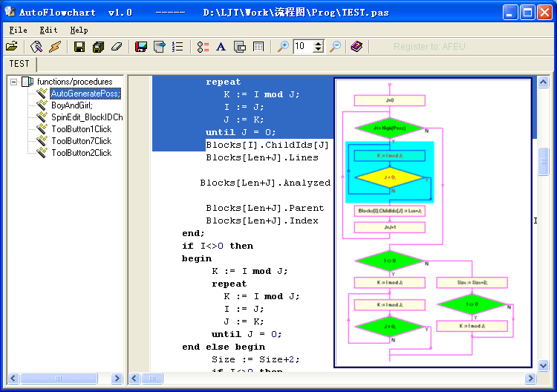The image size is (557, 392).
Task: Increase zoom value with spinner up arrow
Action: 319,43
